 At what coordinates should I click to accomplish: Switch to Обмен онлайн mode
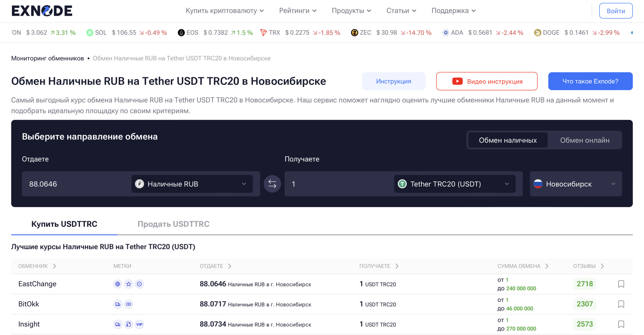pyautogui.click(x=584, y=140)
